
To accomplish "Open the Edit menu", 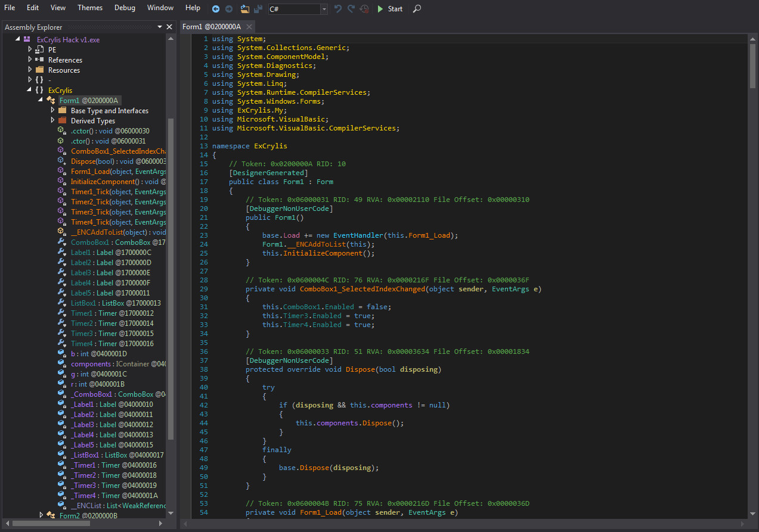I will (33, 8).
